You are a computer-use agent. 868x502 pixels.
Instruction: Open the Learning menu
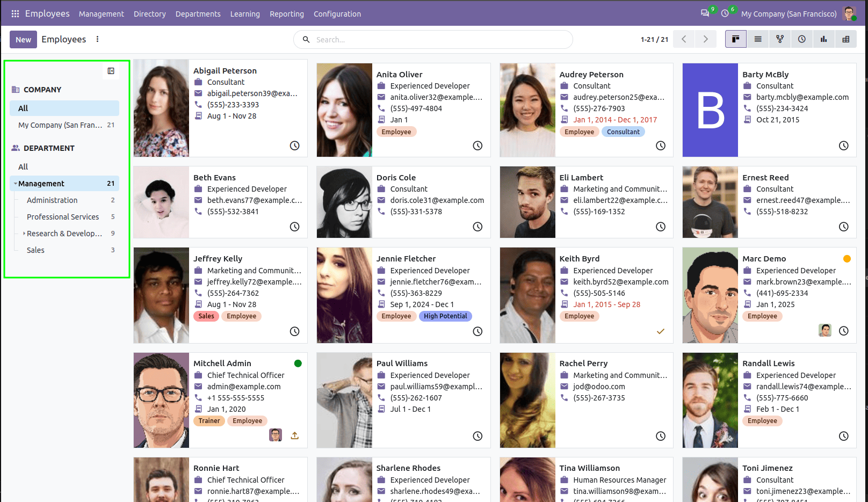pyautogui.click(x=245, y=14)
